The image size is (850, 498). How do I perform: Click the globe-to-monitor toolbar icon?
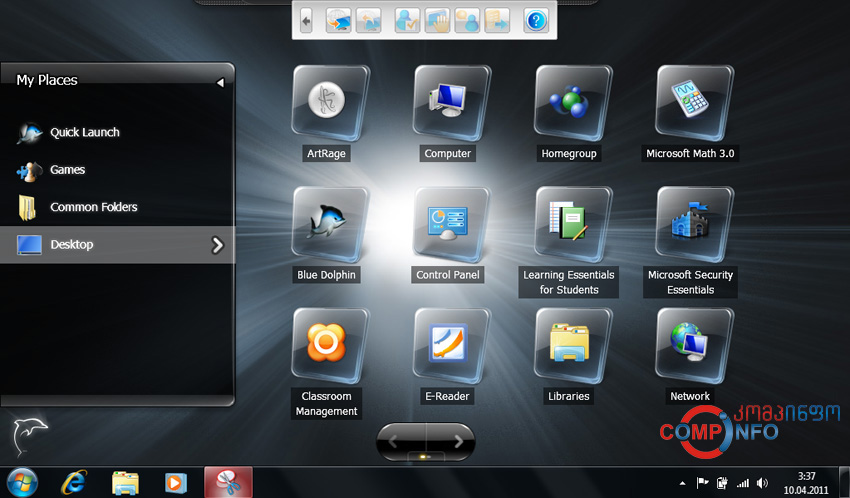[x=338, y=21]
